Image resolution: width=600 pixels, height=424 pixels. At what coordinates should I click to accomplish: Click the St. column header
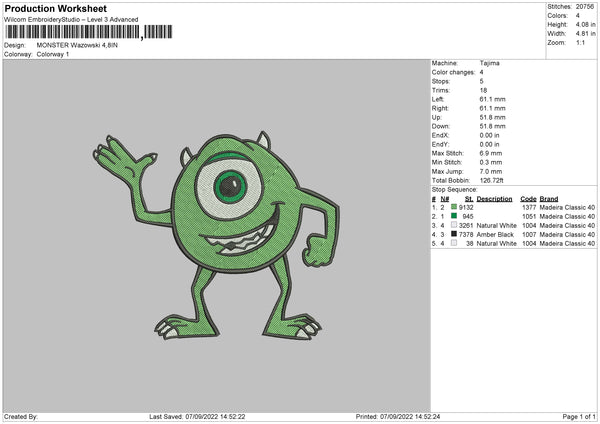pos(469,199)
